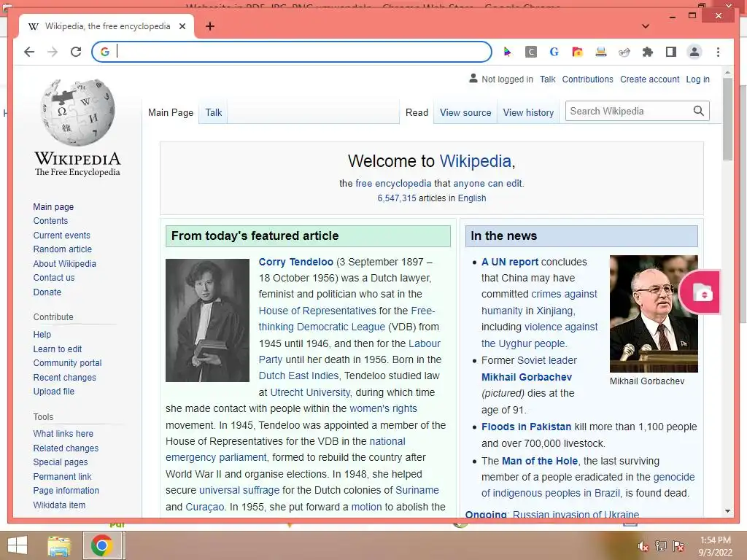Open the free encyclopedia link
The height and width of the screenshot is (560, 747).
tap(393, 183)
